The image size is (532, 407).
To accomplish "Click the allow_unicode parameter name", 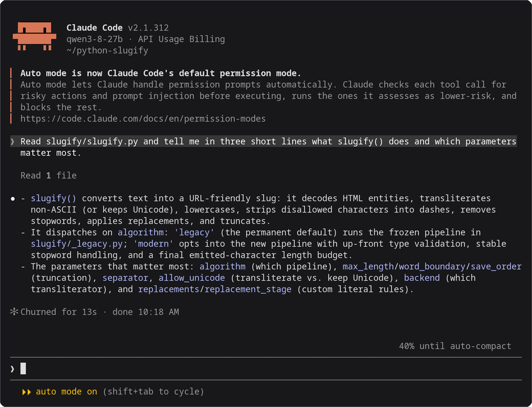I will pyautogui.click(x=192, y=278).
